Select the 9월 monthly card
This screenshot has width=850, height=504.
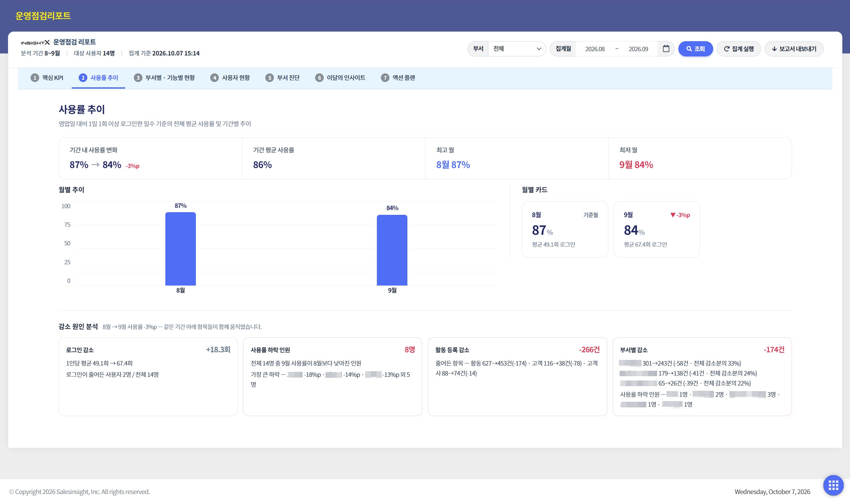(656, 229)
